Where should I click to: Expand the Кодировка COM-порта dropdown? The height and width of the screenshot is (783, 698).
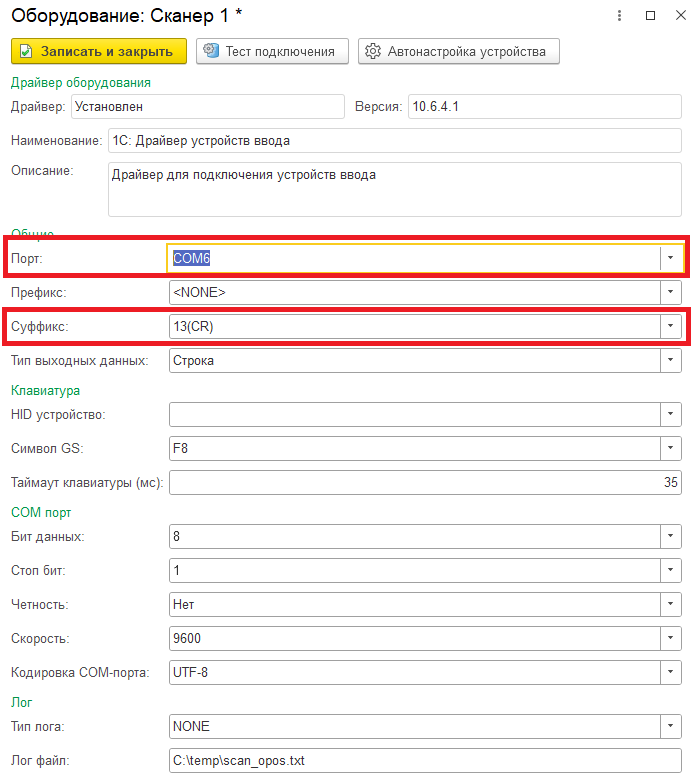[670, 672]
